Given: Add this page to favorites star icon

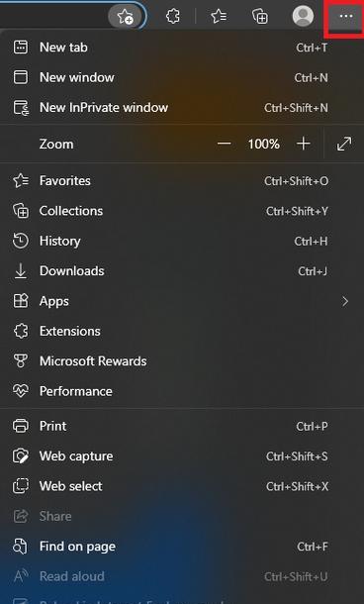Looking at the screenshot, I should click(125, 16).
